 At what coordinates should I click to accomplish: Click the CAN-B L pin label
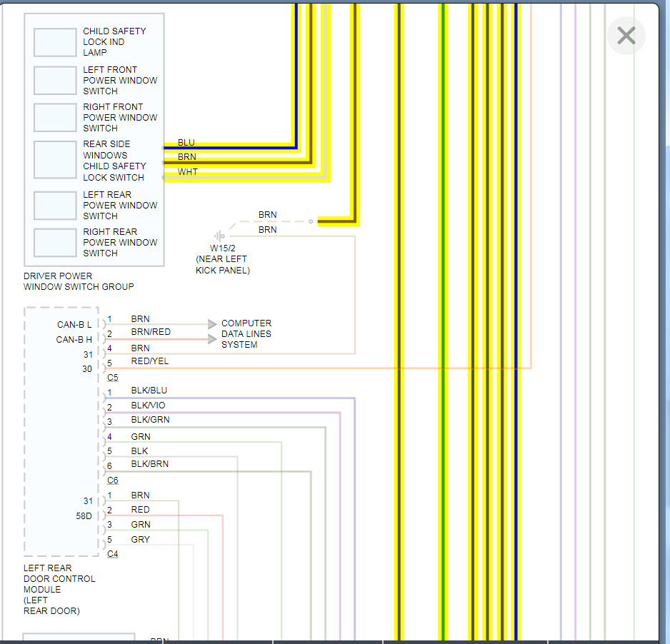pyautogui.click(x=74, y=324)
